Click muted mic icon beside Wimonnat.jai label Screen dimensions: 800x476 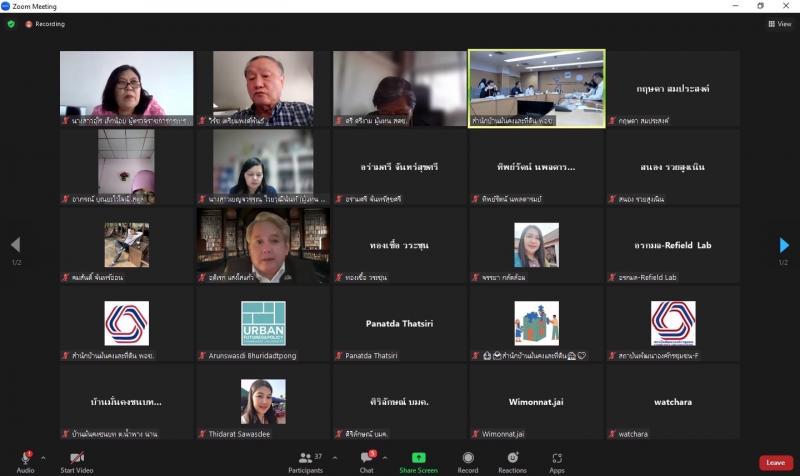click(x=476, y=434)
